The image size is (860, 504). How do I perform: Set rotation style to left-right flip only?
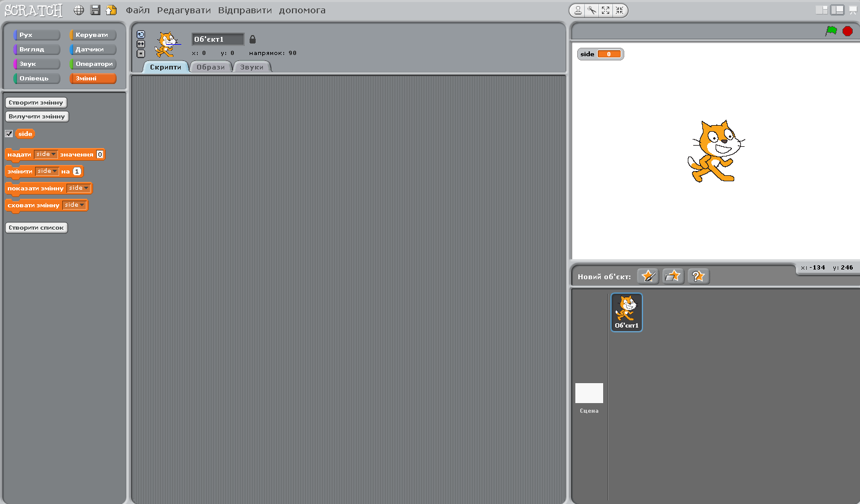click(x=141, y=44)
